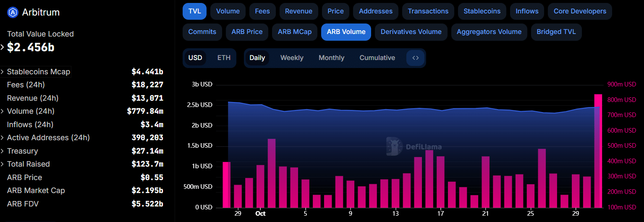Click the $13,071 revenue value
Screen dimensions: 644x222
click(147, 98)
